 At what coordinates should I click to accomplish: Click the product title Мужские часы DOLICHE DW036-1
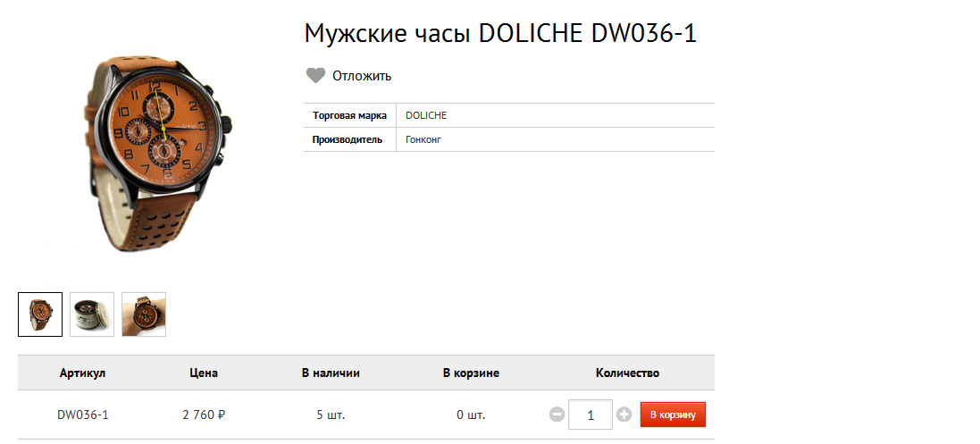tap(500, 34)
